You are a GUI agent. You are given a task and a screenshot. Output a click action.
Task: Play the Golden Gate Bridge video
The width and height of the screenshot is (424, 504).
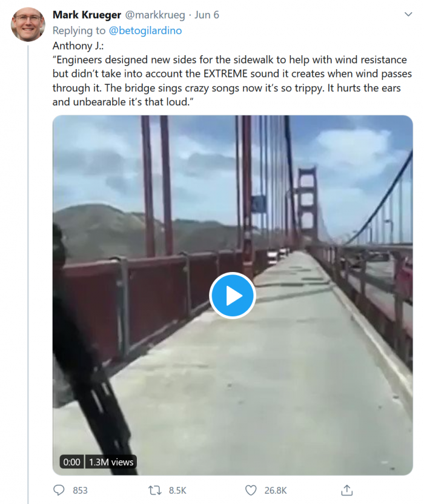tap(233, 296)
